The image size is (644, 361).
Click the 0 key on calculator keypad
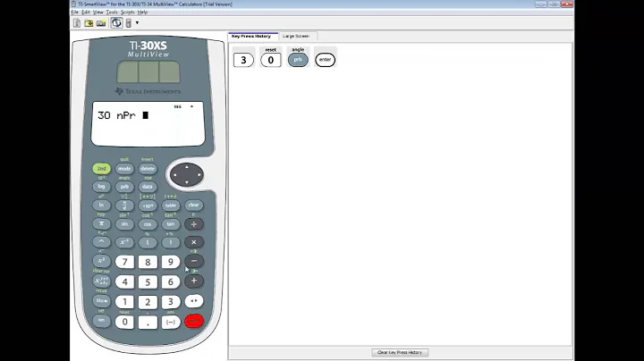[124, 322]
